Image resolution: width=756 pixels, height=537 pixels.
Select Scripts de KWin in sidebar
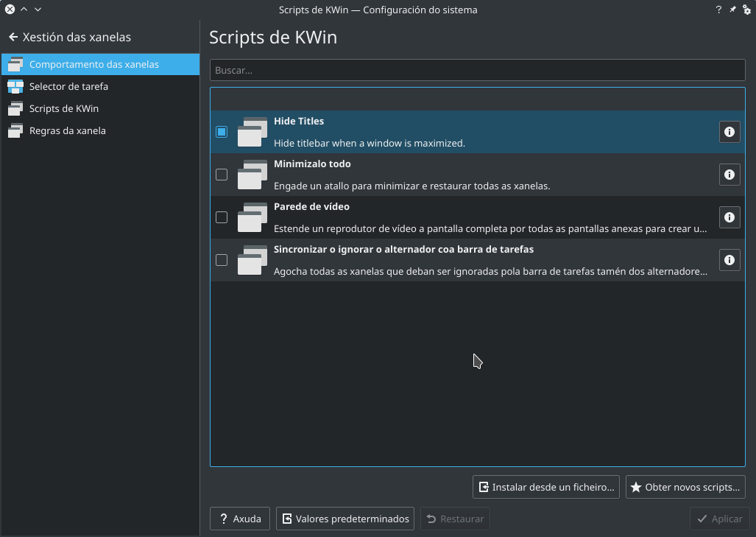pyautogui.click(x=100, y=108)
